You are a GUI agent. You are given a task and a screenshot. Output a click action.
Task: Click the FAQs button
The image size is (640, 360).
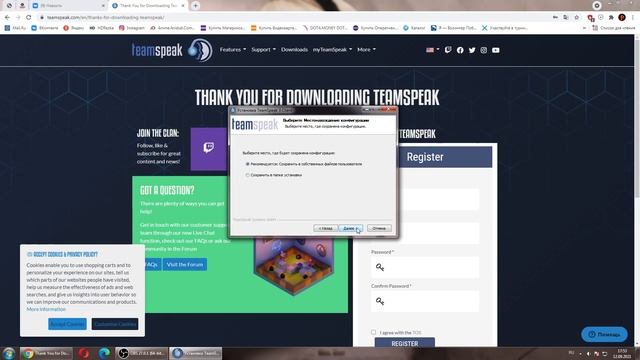(x=153, y=264)
